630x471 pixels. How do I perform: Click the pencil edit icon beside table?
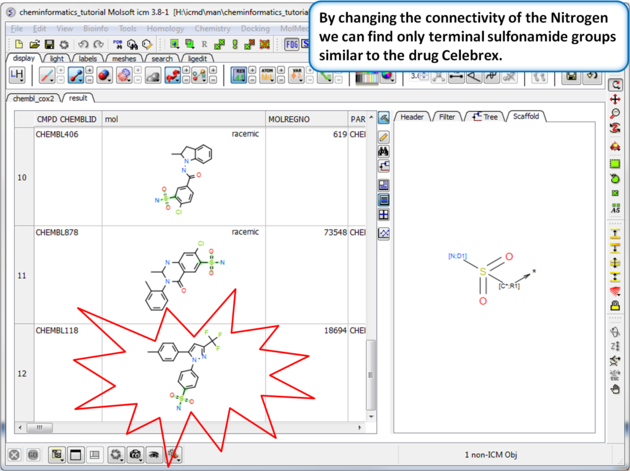coord(384,135)
